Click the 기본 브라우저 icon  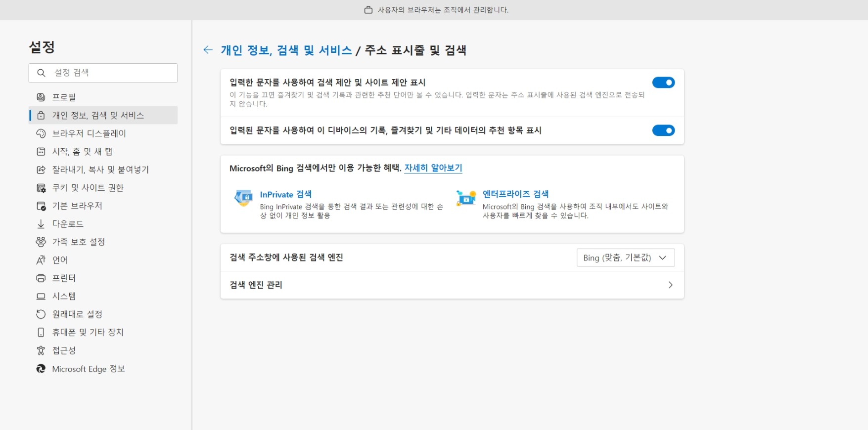(41, 206)
